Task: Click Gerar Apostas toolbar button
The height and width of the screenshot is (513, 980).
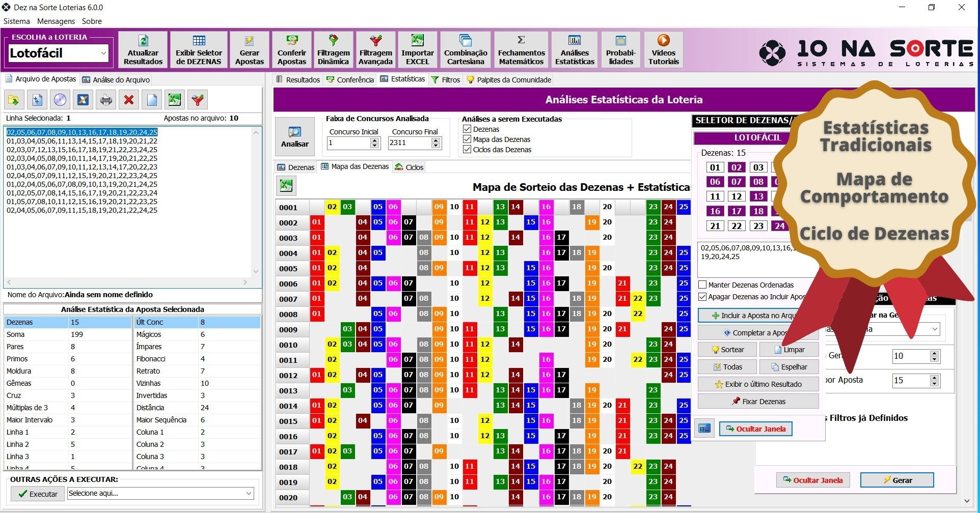Action: click(x=249, y=50)
